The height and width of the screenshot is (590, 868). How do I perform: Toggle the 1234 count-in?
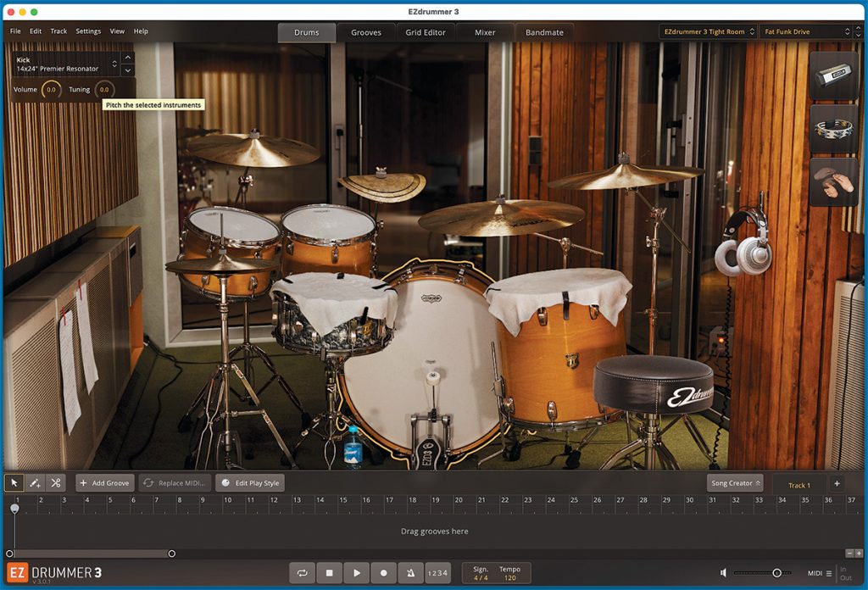click(437, 573)
